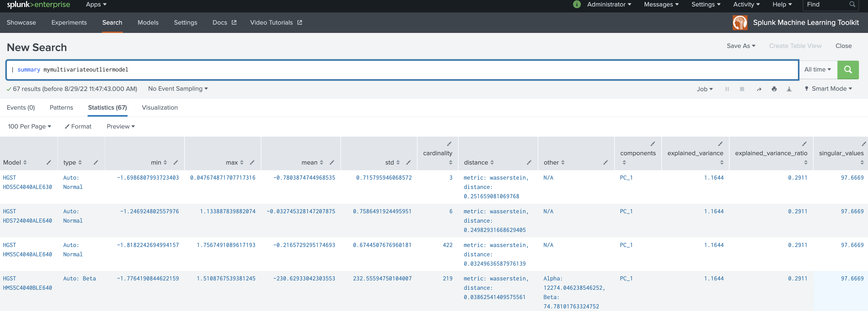This screenshot has width=868, height=311.
Task: Select the Statistics (67) tab
Action: tap(108, 108)
